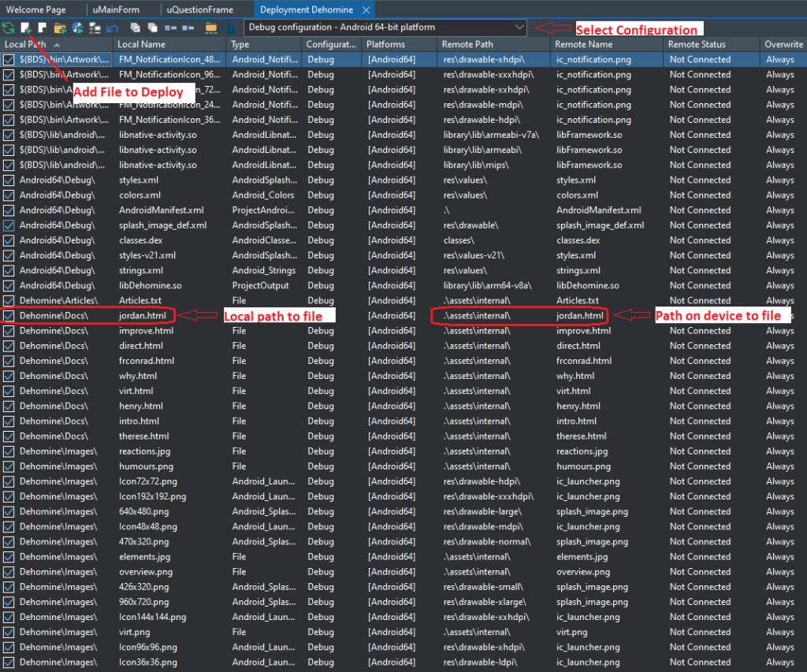Screen dimensions: 807x672
Task: Click the library\lib\arm64-v8a\ remote path
Action: (487, 285)
